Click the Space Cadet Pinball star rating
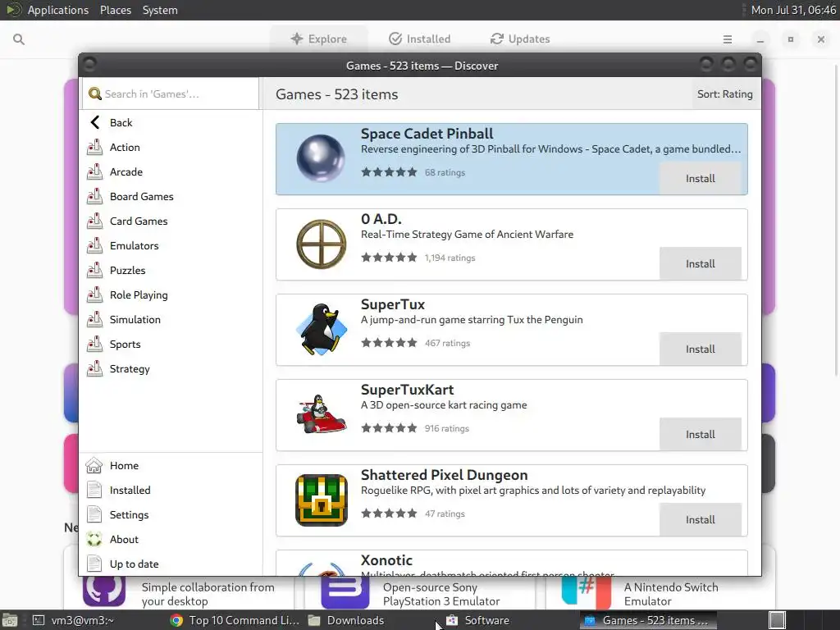 [389, 172]
